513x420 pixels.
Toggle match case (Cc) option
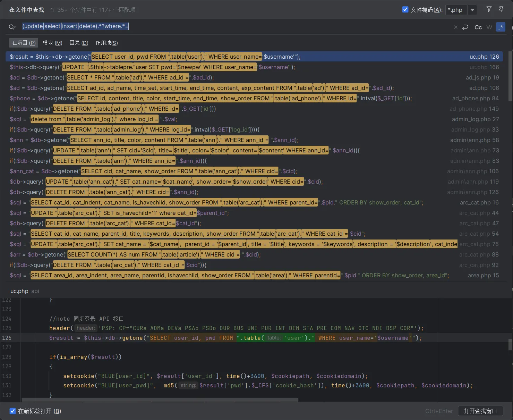[478, 27]
